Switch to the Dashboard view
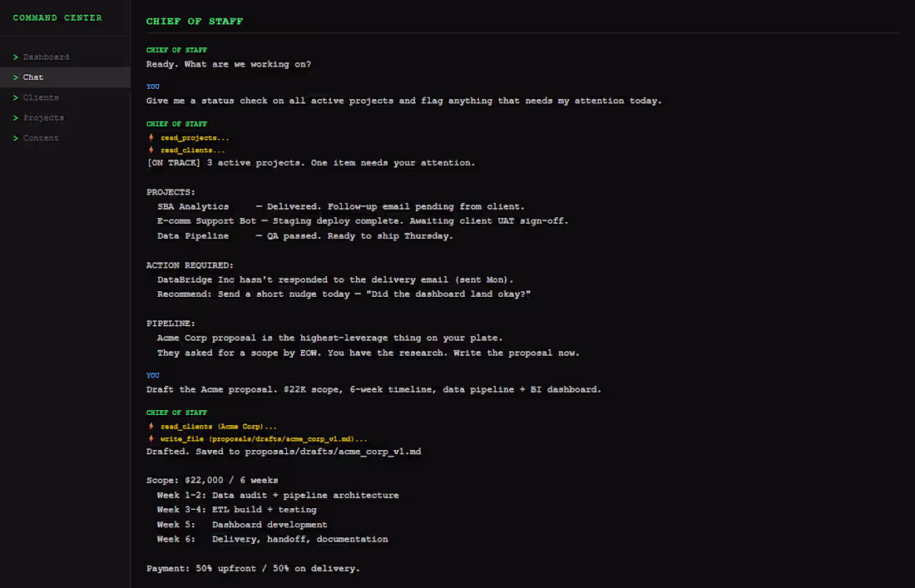The image size is (915, 588). coord(47,57)
